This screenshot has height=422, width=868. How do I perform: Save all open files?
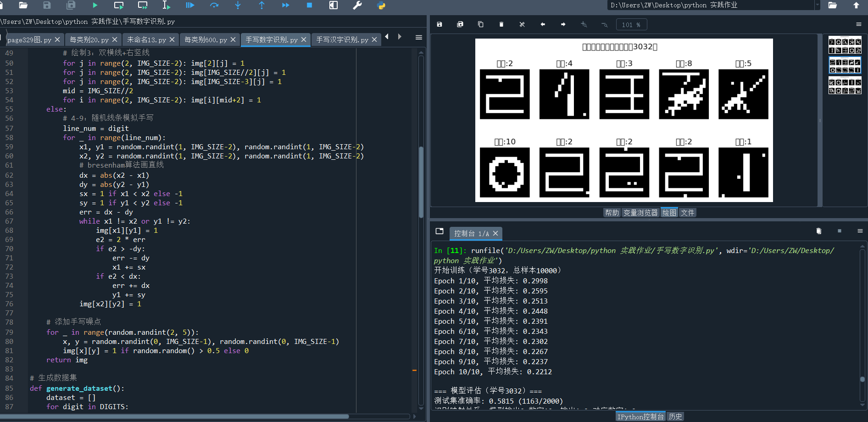71,5
